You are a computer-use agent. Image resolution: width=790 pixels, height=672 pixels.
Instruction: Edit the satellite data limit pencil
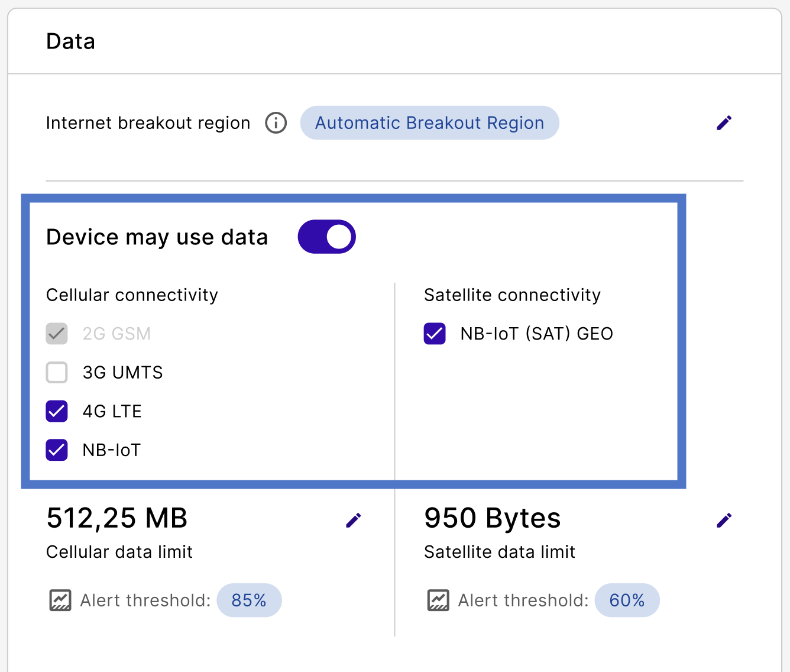[x=724, y=520]
